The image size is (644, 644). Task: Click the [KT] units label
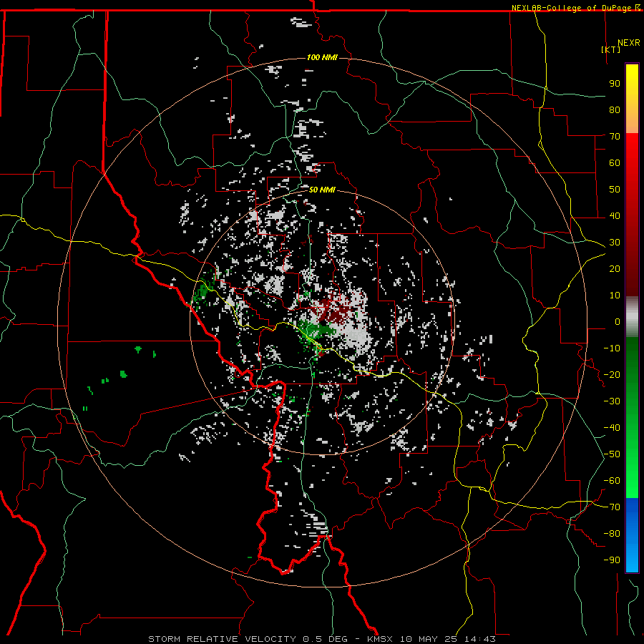pos(611,49)
